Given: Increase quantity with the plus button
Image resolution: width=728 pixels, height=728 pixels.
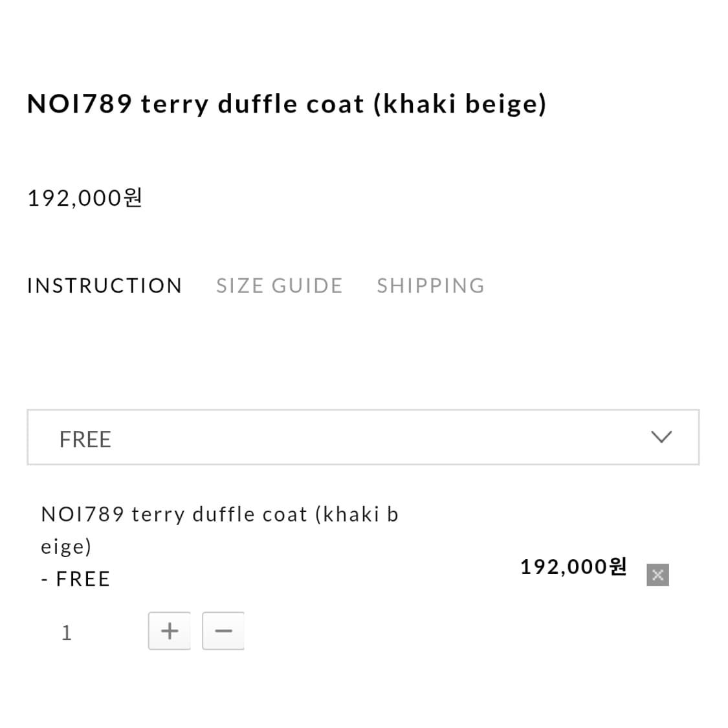Looking at the screenshot, I should 170,630.
